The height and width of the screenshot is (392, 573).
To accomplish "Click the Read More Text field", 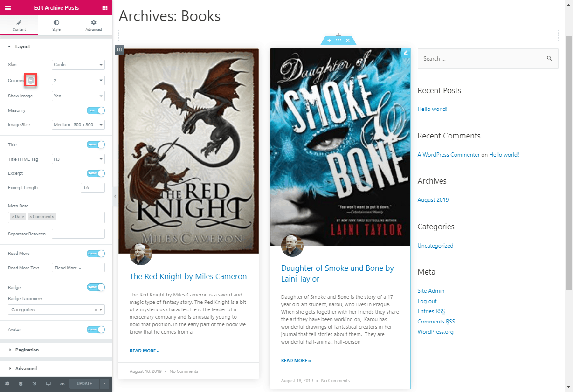I will pos(78,268).
